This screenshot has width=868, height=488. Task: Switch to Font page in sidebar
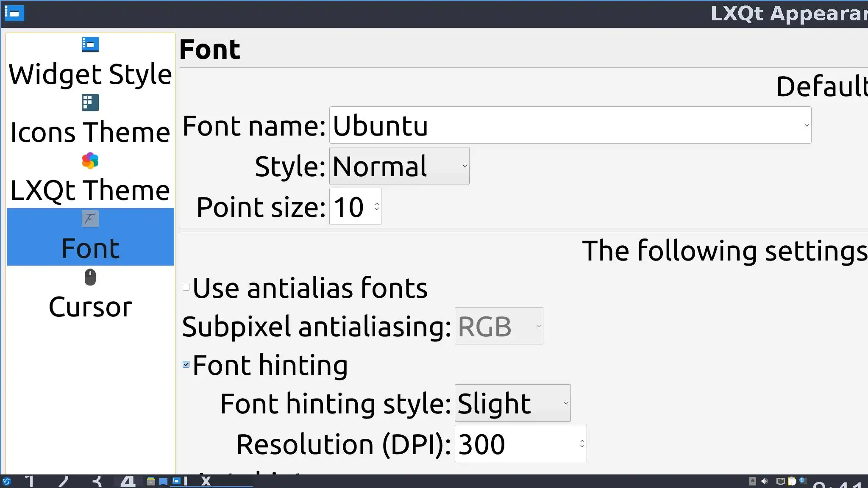(x=90, y=248)
